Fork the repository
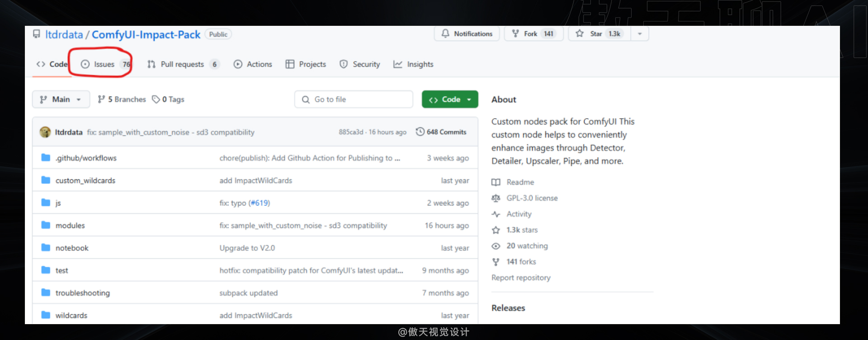Screen dimensions: 868x340 [533, 34]
